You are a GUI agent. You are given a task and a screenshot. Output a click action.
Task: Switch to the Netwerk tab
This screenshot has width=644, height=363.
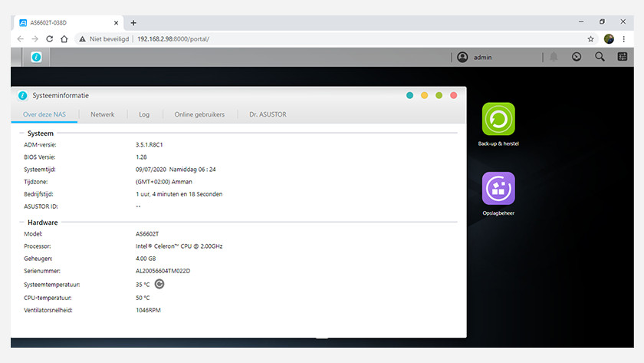click(x=102, y=114)
